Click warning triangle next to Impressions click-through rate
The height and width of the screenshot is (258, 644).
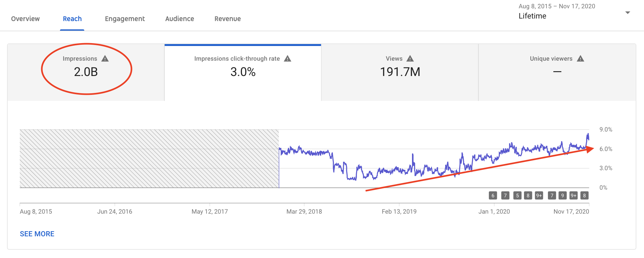tap(288, 58)
